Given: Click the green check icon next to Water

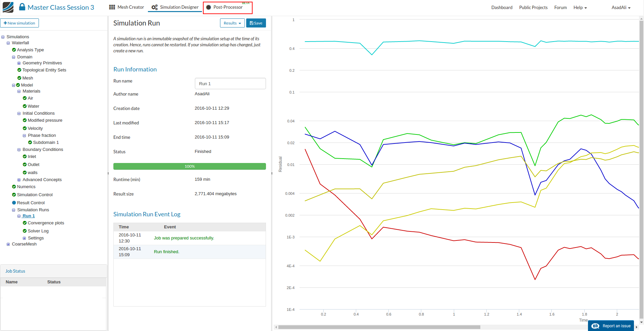Looking at the screenshot, I should pos(25,106).
